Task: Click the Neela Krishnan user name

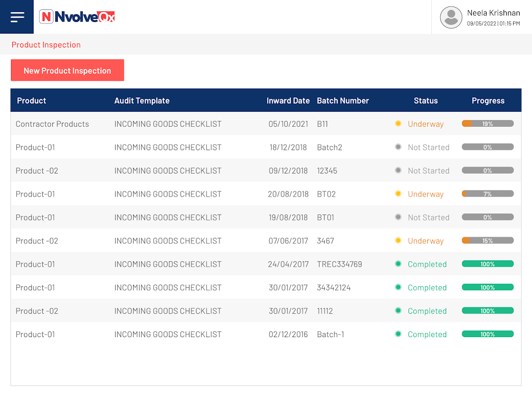Action: pos(493,13)
